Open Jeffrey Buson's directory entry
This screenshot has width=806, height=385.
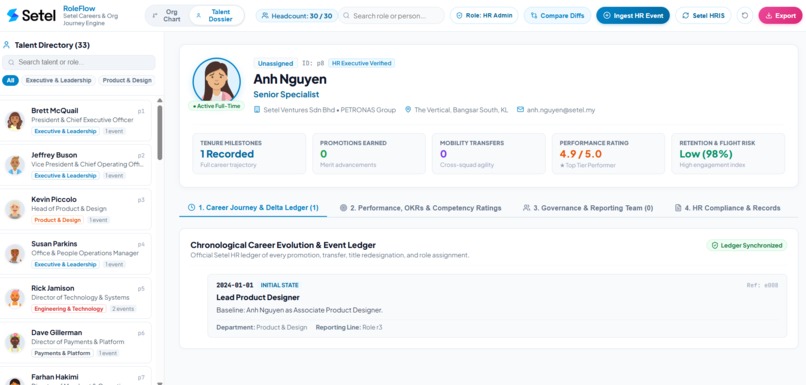[76, 165]
